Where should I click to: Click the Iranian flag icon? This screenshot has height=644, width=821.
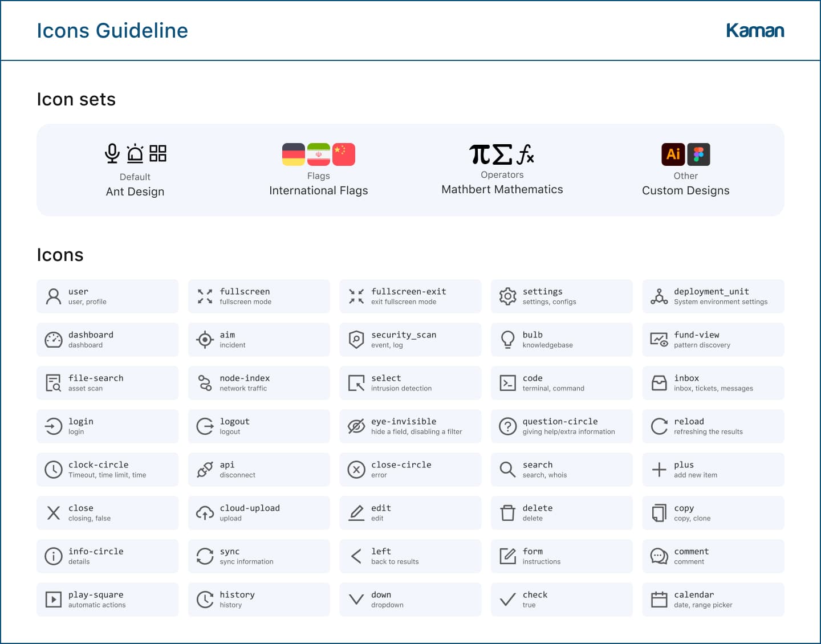pos(319,154)
